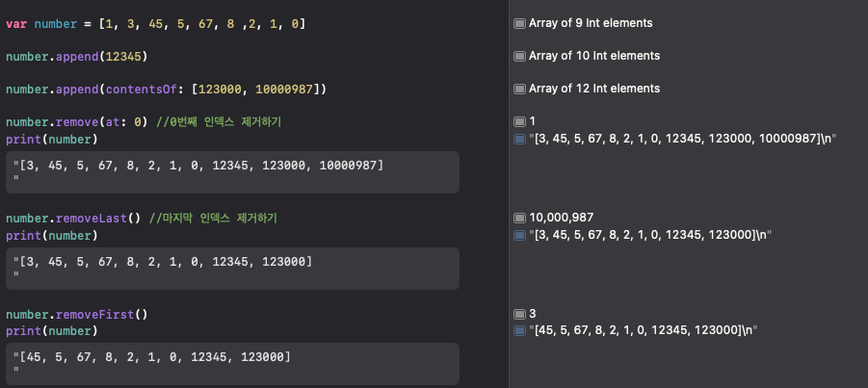Click the 'number.removeLast()' code

pyautogui.click(x=73, y=219)
